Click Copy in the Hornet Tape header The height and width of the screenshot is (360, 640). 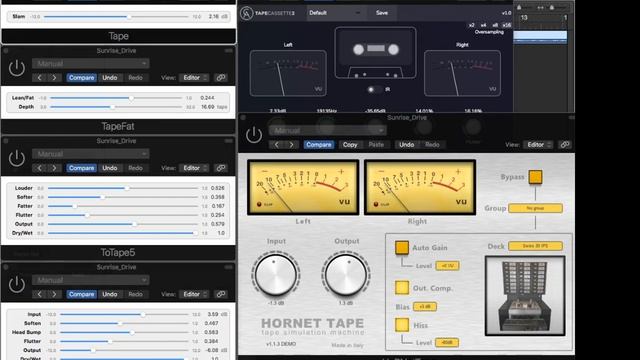350,144
